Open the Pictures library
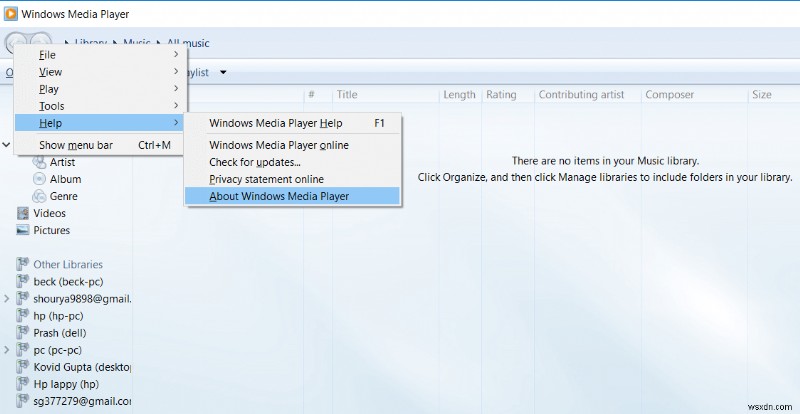 pyautogui.click(x=52, y=230)
